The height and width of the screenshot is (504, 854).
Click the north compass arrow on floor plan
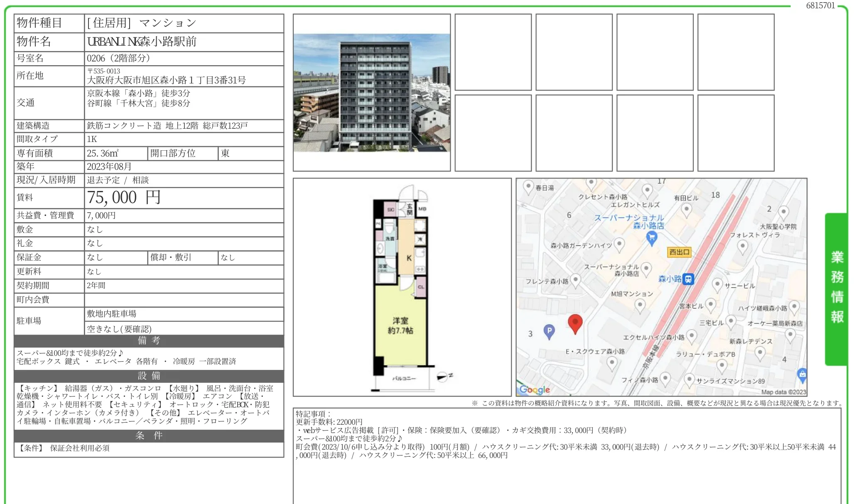[x=444, y=377]
